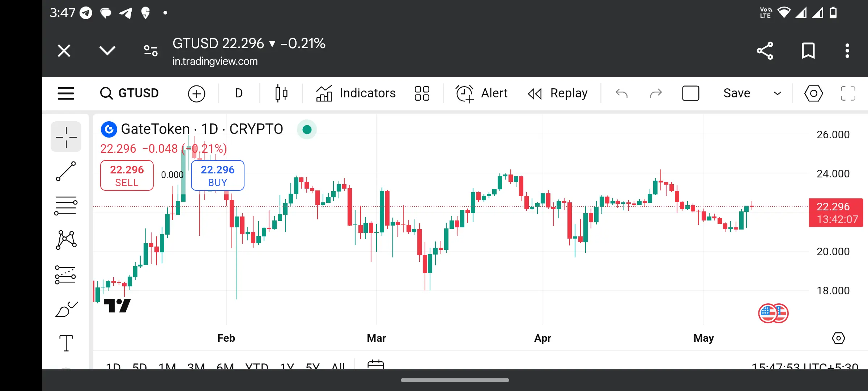Screen dimensions: 868x391
Task: Click the Apr label on time axis
Action: (x=542, y=338)
